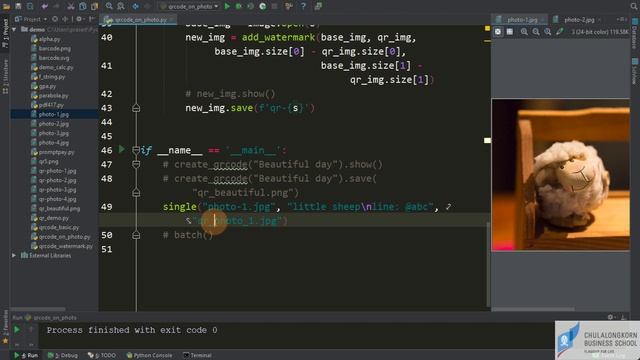Cut selection with scissors icon

click(x=71, y=6)
